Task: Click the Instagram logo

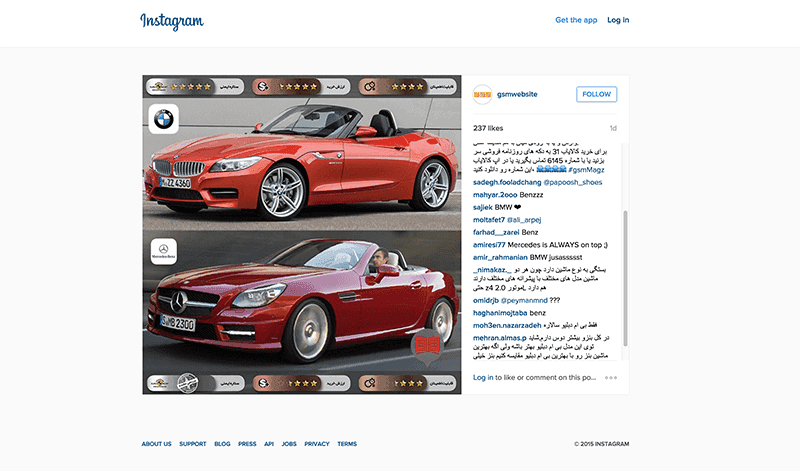Action: [x=172, y=21]
